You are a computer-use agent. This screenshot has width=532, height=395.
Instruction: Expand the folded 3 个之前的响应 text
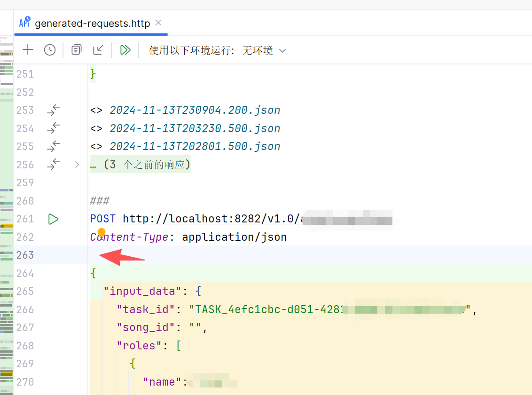pos(141,165)
